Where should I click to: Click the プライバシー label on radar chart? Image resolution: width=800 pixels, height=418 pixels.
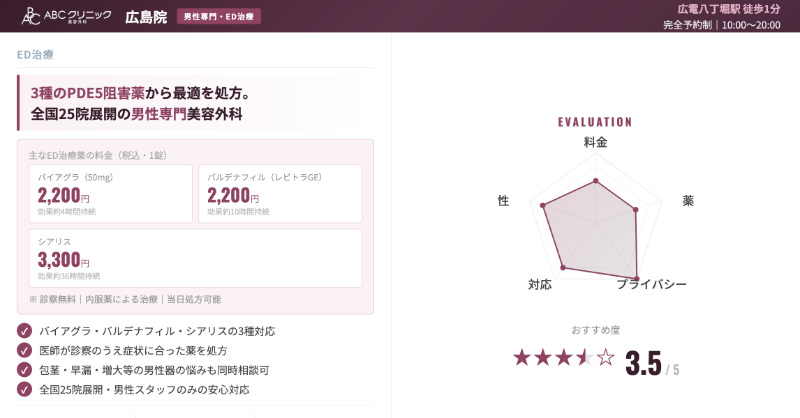tap(651, 285)
